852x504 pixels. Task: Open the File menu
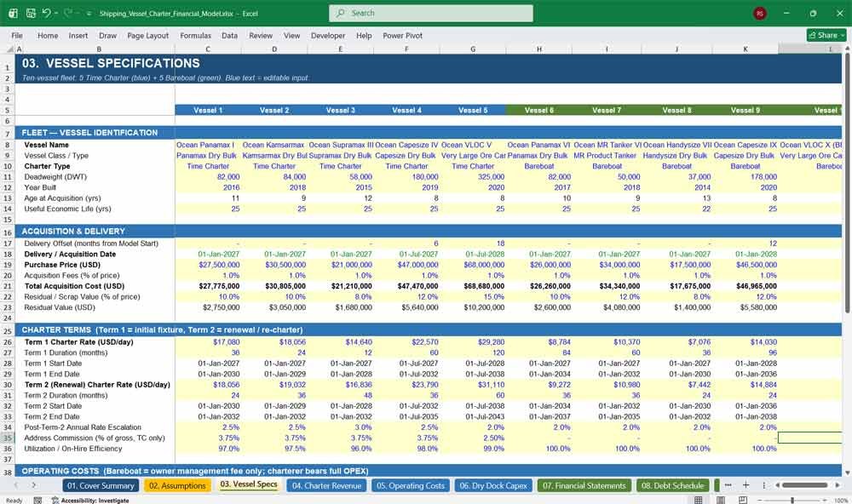17,35
